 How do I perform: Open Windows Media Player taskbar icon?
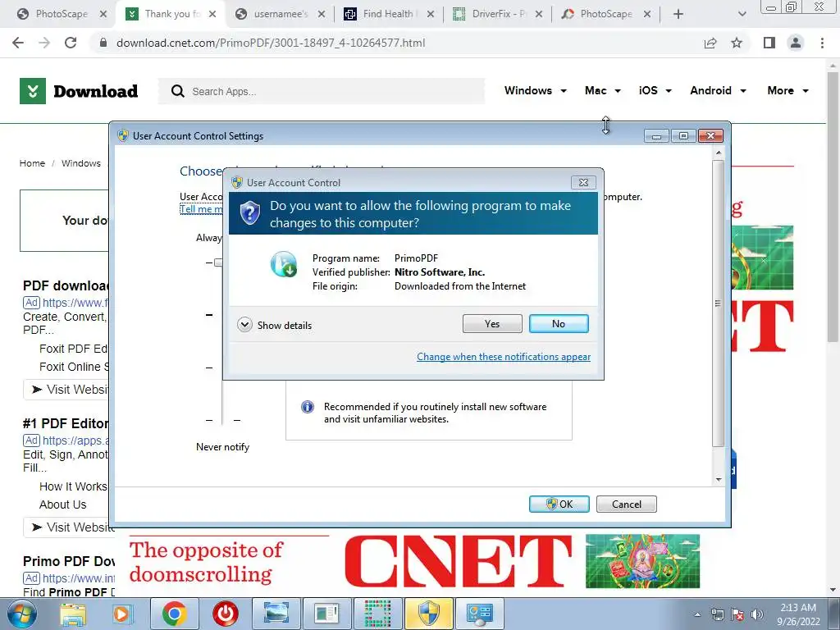click(x=121, y=614)
